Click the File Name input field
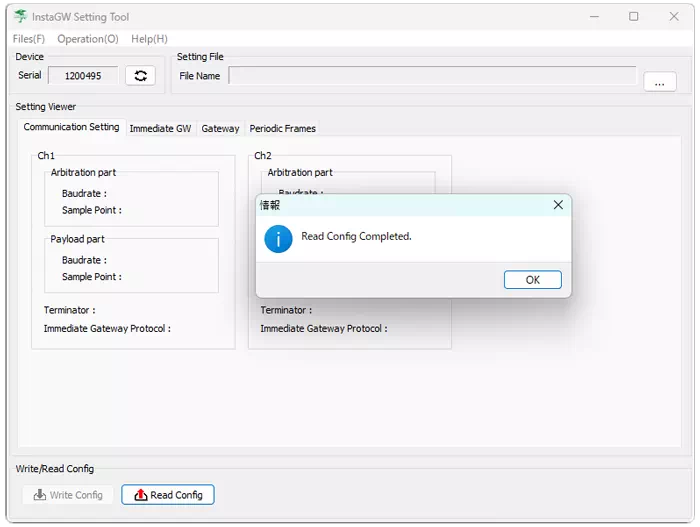The width and height of the screenshot is (700, 527). tap(432, 76)
